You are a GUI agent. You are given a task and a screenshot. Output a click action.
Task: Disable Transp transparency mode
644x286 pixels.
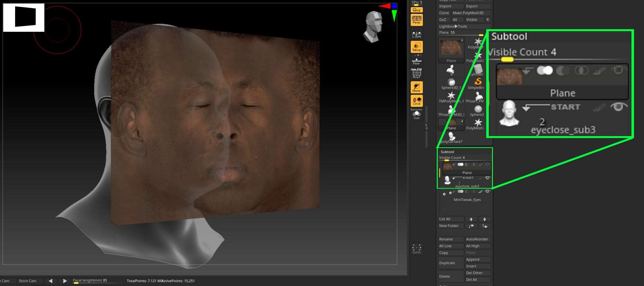tap(416, 47)
